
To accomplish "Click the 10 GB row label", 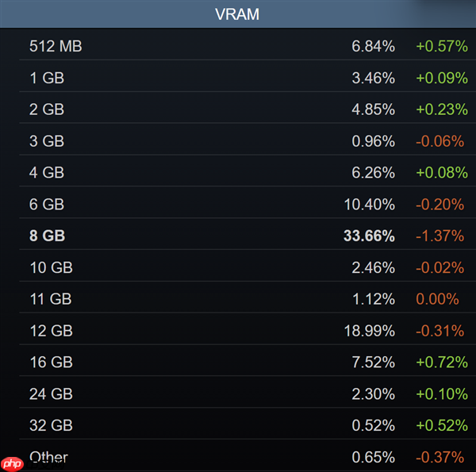I will 51,267.
